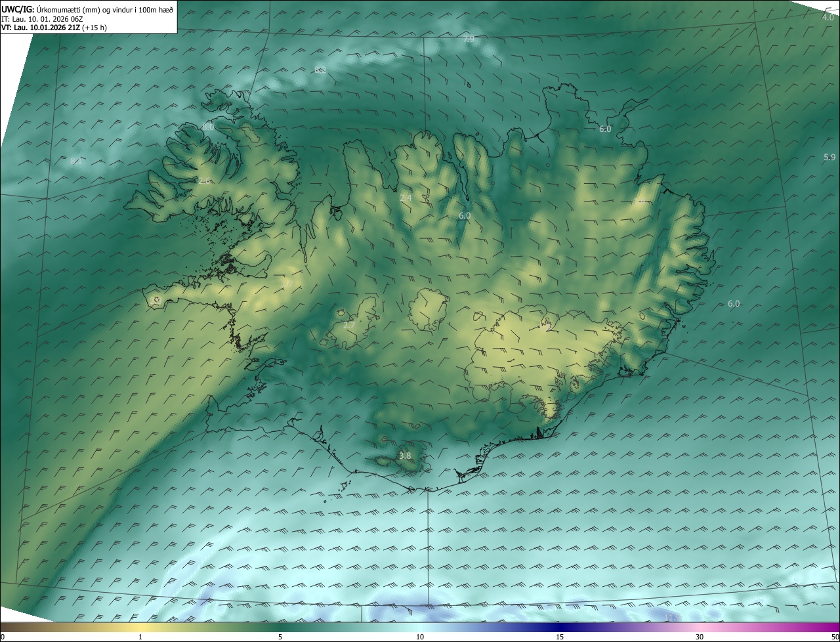Click the "10" tick on the color scale

point(420,637)
